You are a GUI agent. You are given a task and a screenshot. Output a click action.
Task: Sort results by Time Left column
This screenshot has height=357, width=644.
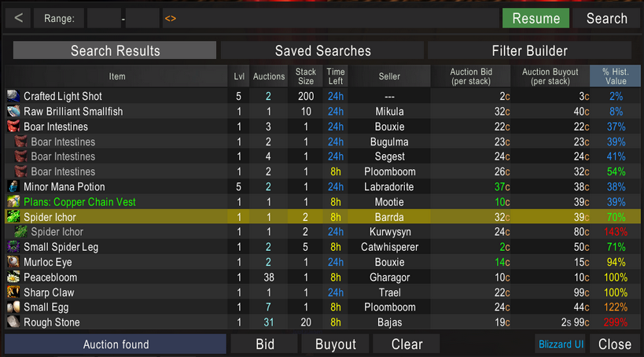click(336, 76)
